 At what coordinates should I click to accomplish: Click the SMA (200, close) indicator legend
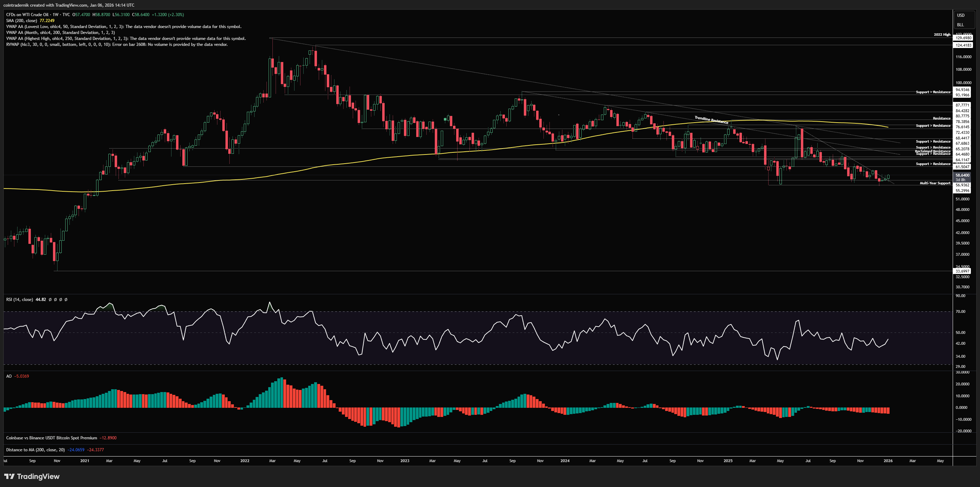22,21
